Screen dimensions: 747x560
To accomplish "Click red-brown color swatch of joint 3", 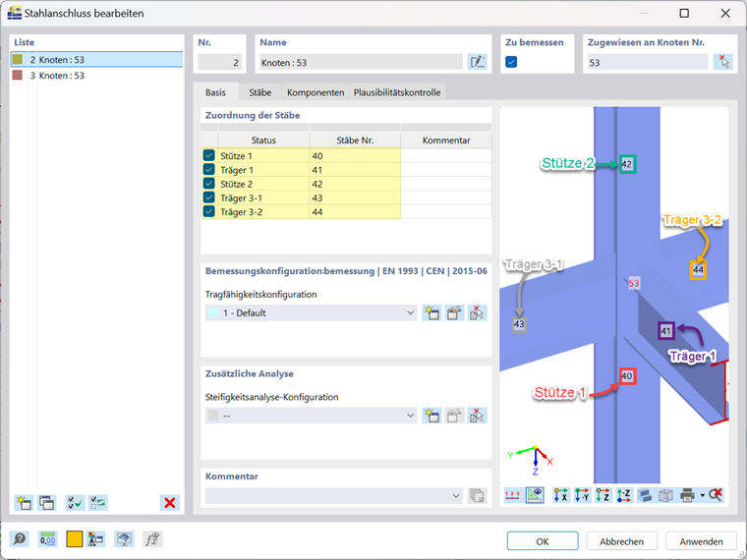I will pyautogui.click(x=18, y=76).
